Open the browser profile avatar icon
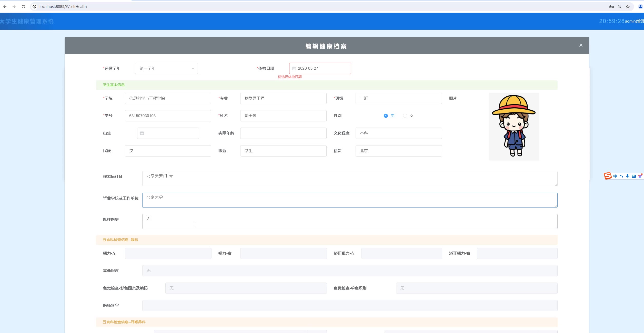Viewport: 644px width, 333px height. 640,7
